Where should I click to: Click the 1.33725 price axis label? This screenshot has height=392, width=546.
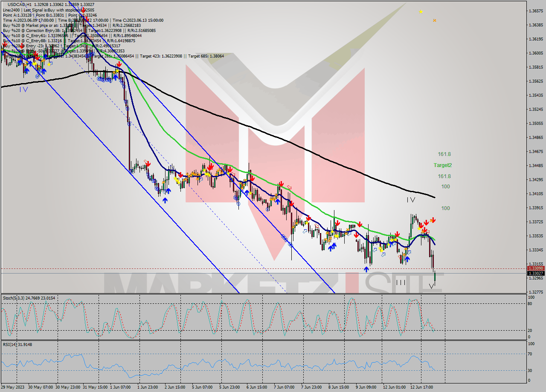click(535, 222)
